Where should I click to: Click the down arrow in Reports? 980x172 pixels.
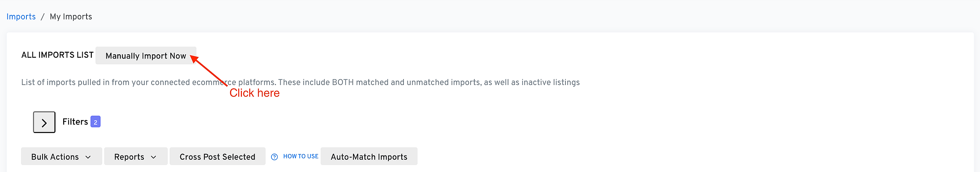(154, 157)
